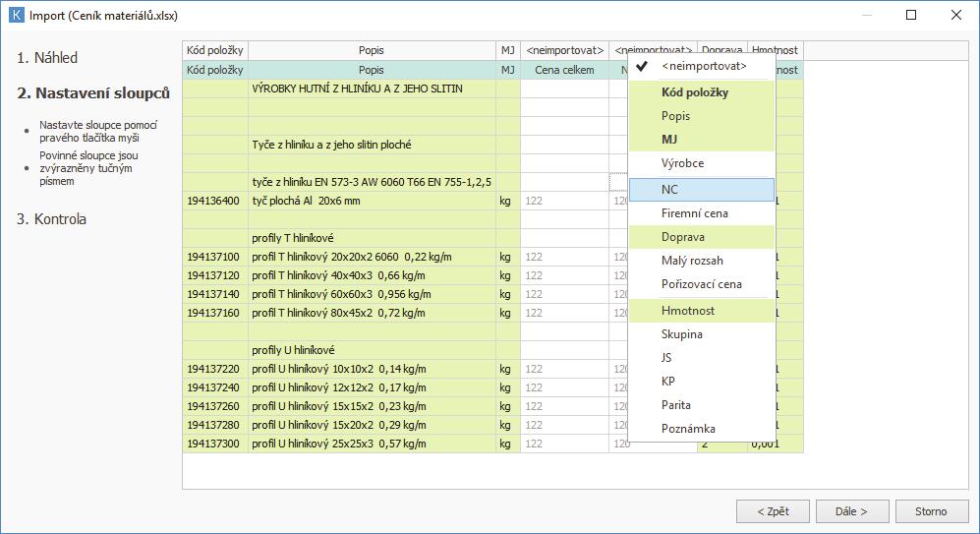Click profil U hliníkový 15x20x2 description
This screenshot has height=534, width=980.
[x=372, y=425]
